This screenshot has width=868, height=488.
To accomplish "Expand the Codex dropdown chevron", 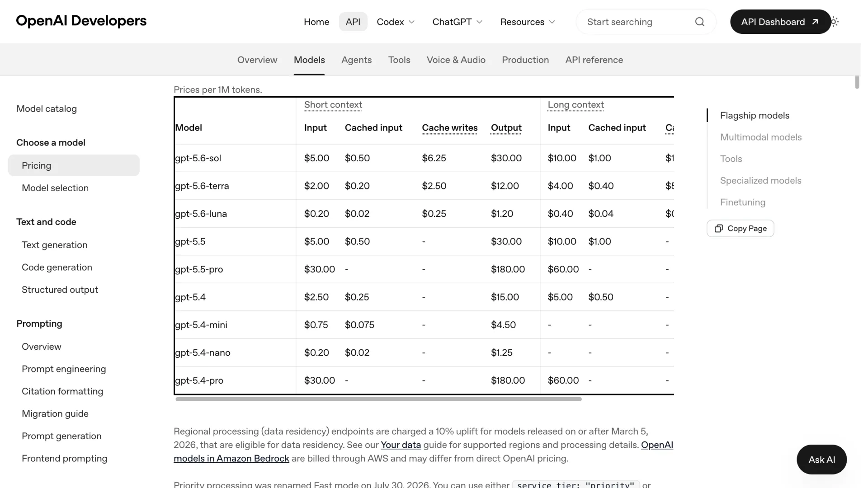I will [411, 22].
